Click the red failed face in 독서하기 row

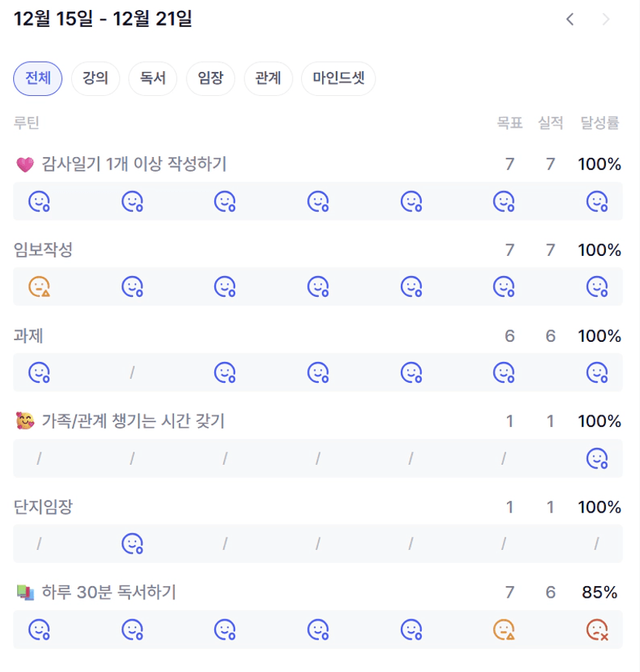click(x=597, y=630)
